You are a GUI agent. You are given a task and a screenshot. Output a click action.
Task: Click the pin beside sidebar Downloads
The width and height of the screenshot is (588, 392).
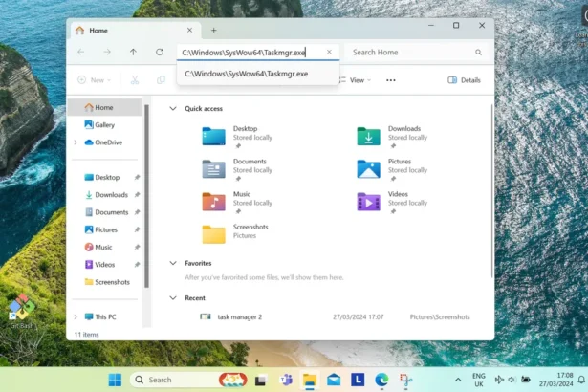pyautogui.click(x=137, y=195)
